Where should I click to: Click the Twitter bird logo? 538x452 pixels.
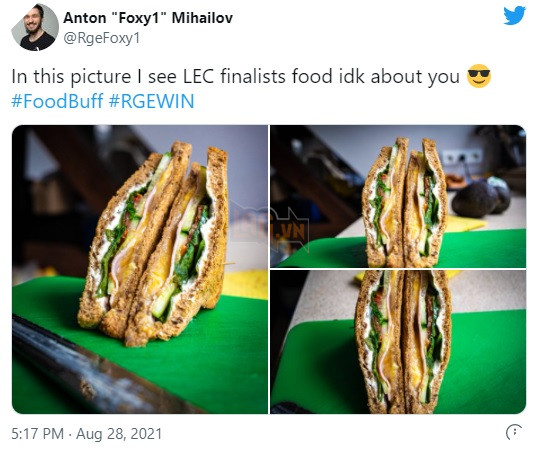click(x=514, y=15)
